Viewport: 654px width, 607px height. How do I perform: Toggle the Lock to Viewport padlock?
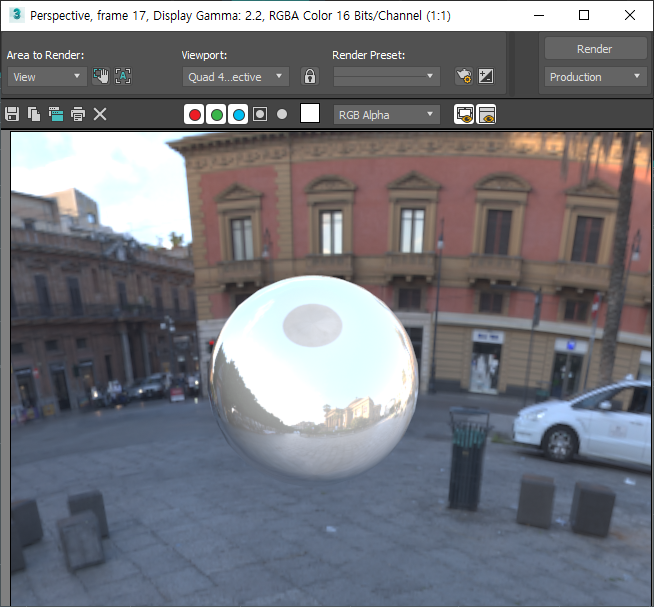310,76
